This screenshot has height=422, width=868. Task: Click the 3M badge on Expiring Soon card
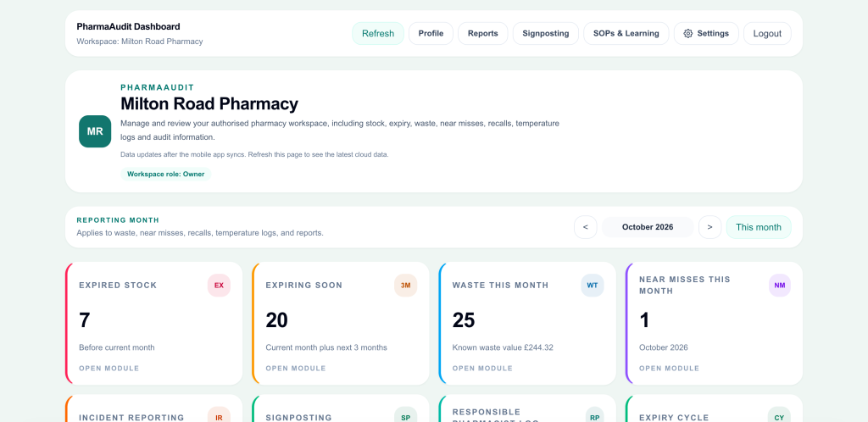tap(406, 286)
